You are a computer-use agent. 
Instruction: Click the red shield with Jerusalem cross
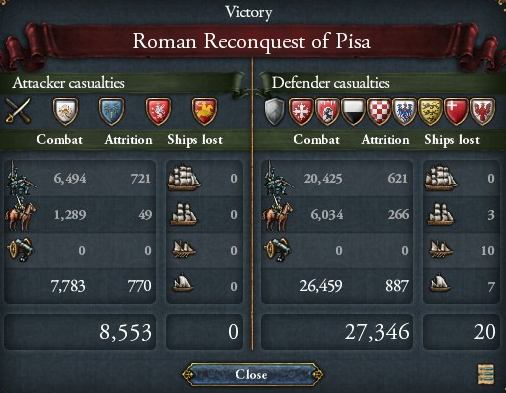pos(301,112)
